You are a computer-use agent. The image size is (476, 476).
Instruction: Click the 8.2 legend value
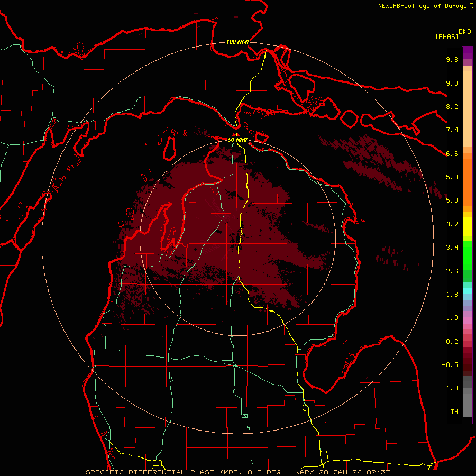(x=452, y=106)
